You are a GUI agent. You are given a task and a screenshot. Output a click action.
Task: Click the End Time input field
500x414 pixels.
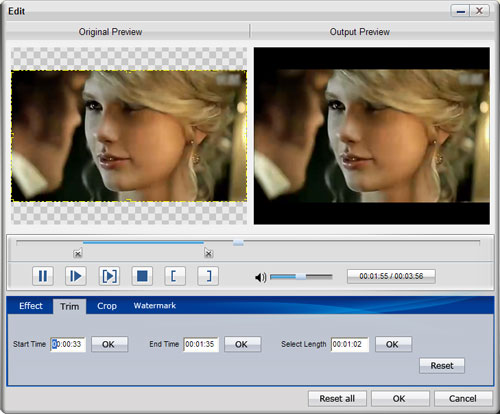[201, 344]
